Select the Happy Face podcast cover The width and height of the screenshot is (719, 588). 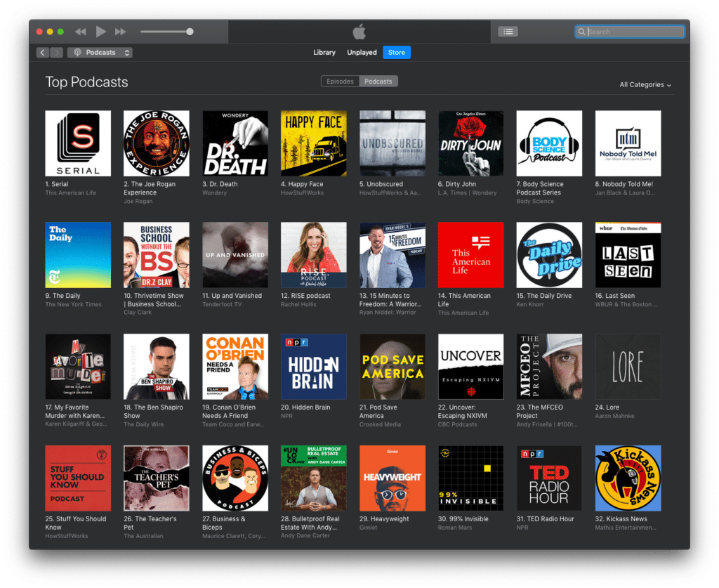tap(314, 143)
